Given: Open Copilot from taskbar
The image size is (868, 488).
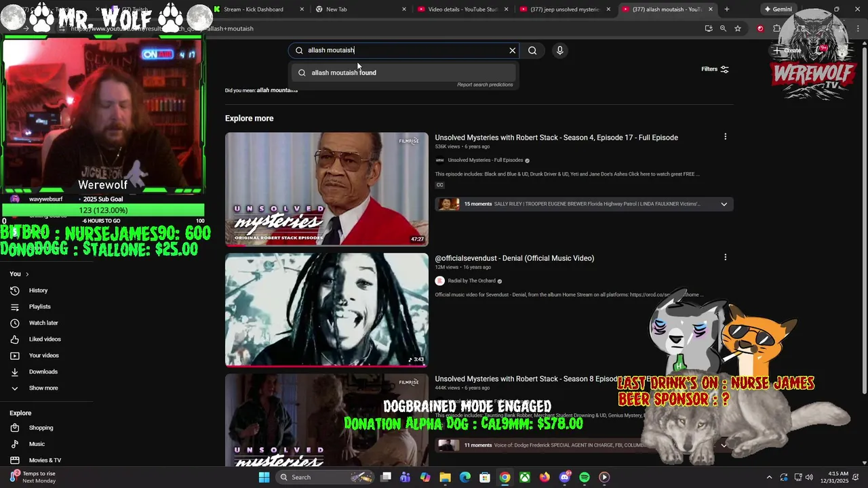Looking at the screenshot, I should tap(425, 477).
